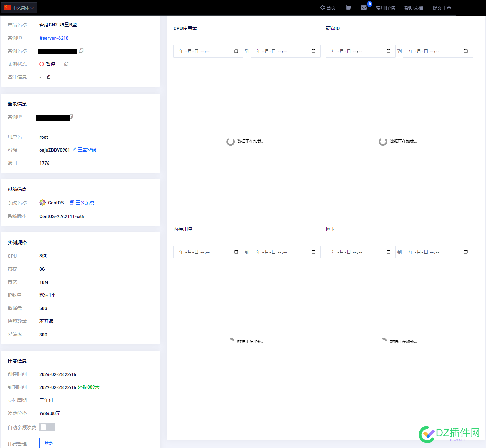Open the messages envelope icon

coord(364,7)
